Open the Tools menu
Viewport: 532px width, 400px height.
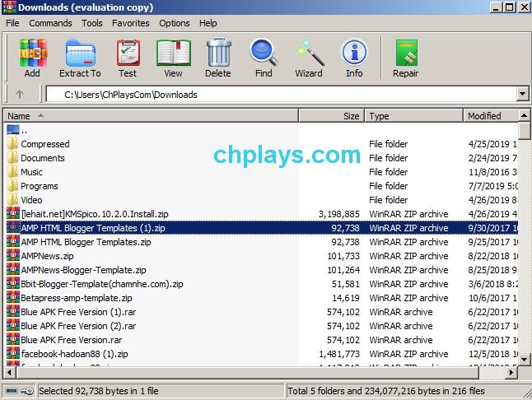(92, 23)
